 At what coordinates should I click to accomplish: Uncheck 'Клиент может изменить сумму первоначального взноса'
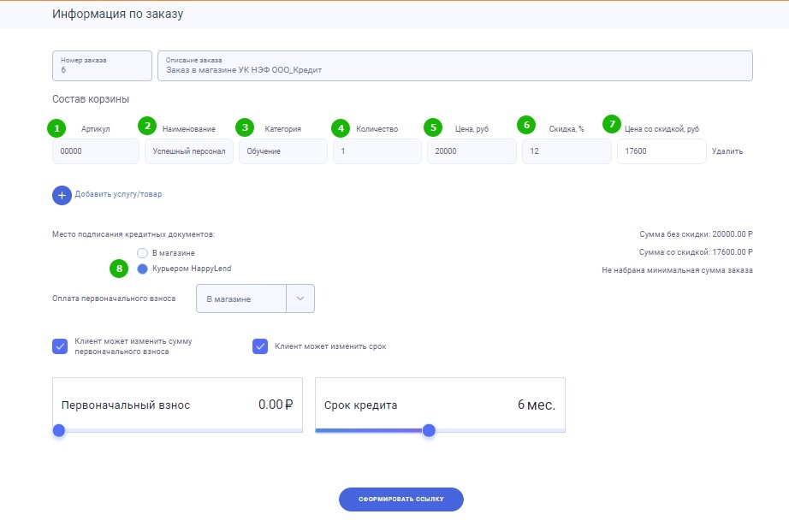pyautogui.click(x=60, y=346)
